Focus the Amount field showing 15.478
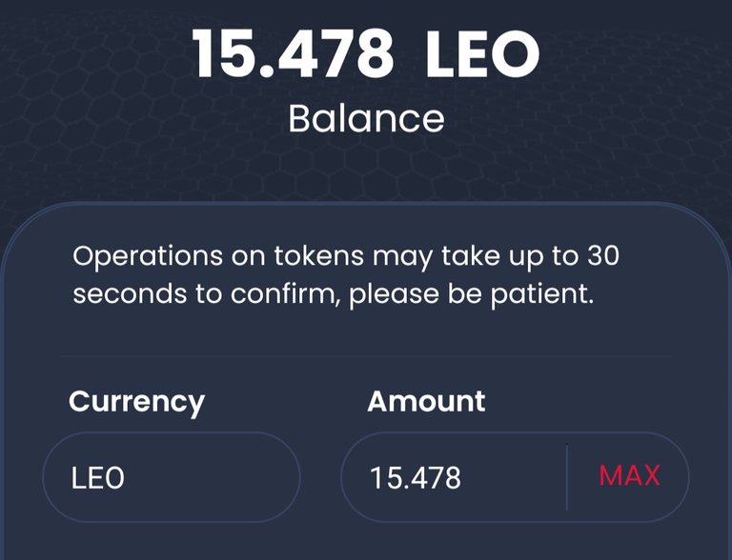This screenshot has height=560, width=732. point(454,477)
